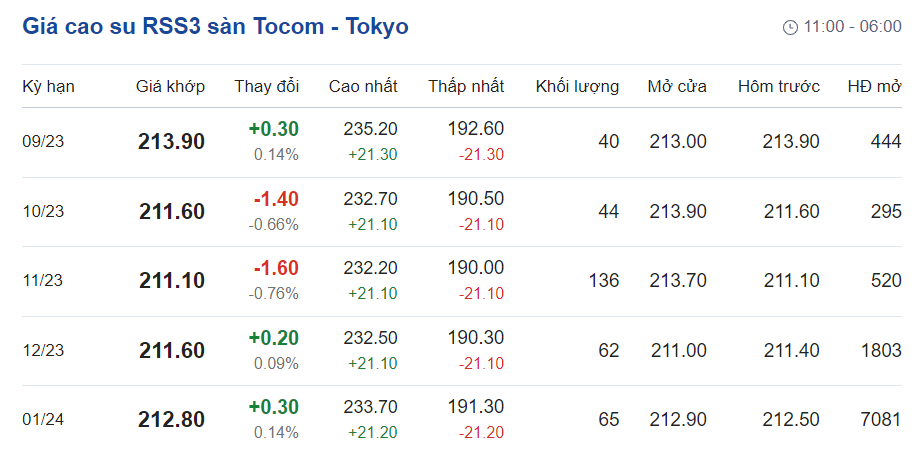Screen dimensions: 914x455
Task: Click the 11:00 - 06:00 trading time
Action: click(852, 27)
